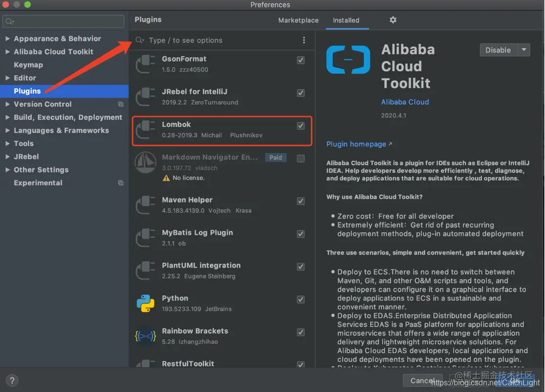Focus the settings search field
Image resolution: width=545 pixels, height=392 pixels.
pos(63,21)
